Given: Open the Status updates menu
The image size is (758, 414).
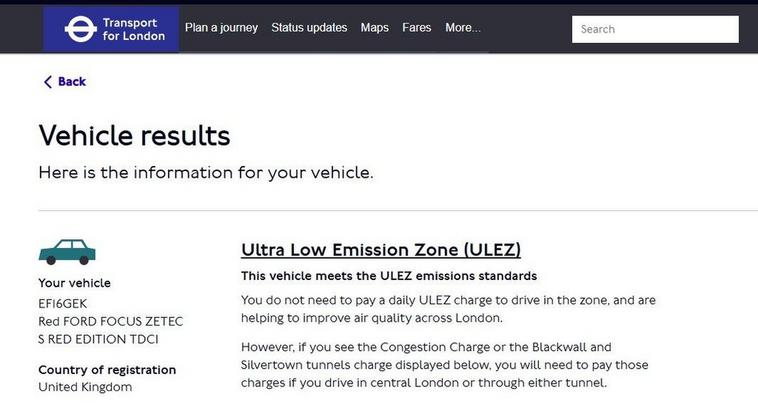Looking at the screenshot, I should [309, 28].
